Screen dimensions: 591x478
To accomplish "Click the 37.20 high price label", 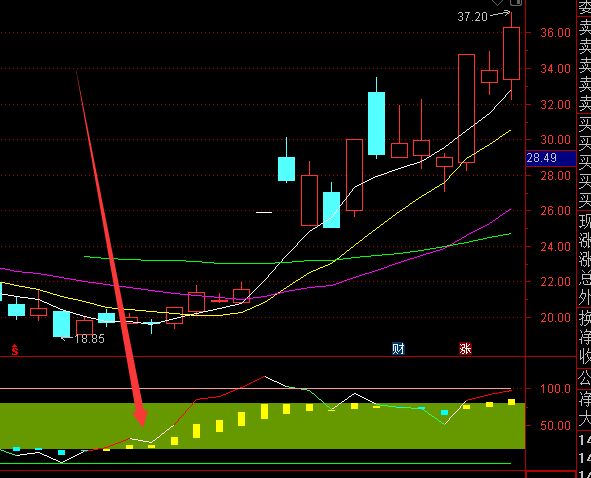I will [472, 17].
